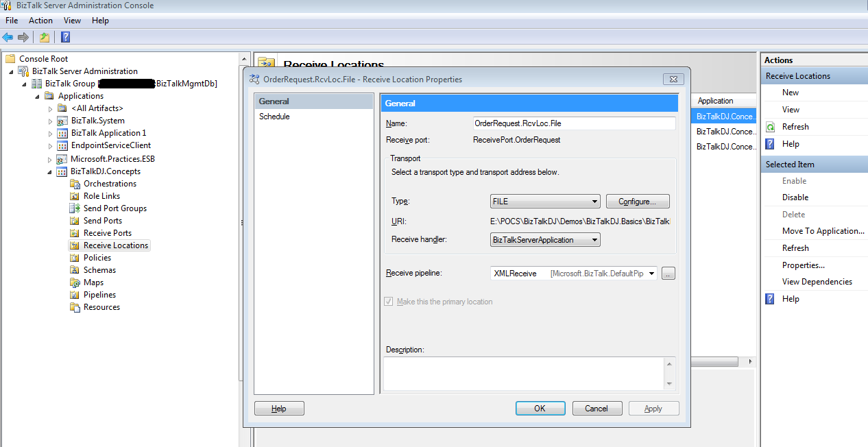This screenshot has height=447, width=868.
Task: Open the Receive handler dropdown
Action: pyautogui.click(x=594, y=239)
